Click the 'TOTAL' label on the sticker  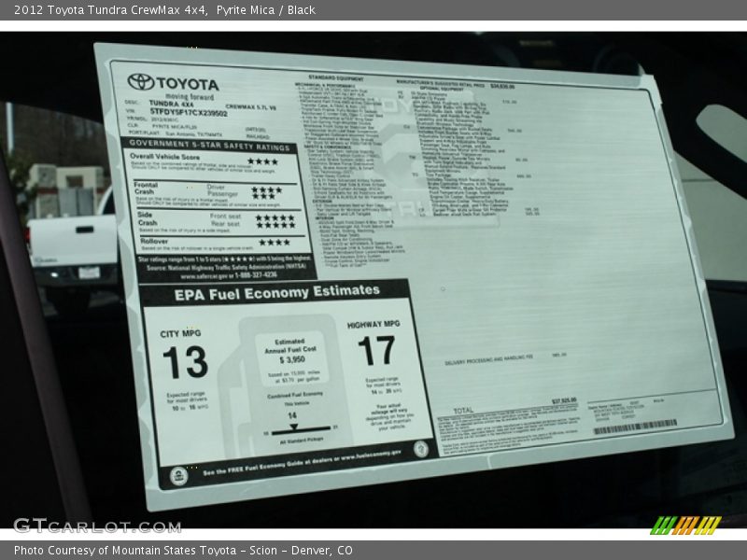[463, 410]
